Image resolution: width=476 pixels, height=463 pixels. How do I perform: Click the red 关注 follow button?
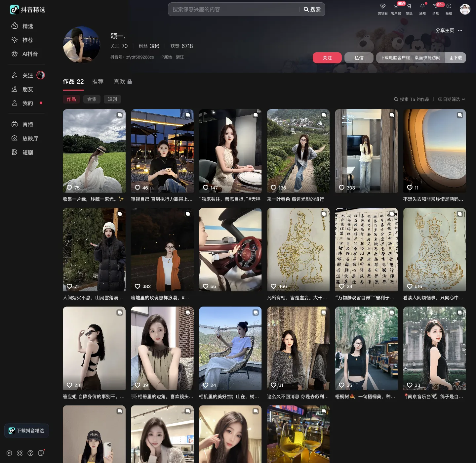click(x=327, y=58)
